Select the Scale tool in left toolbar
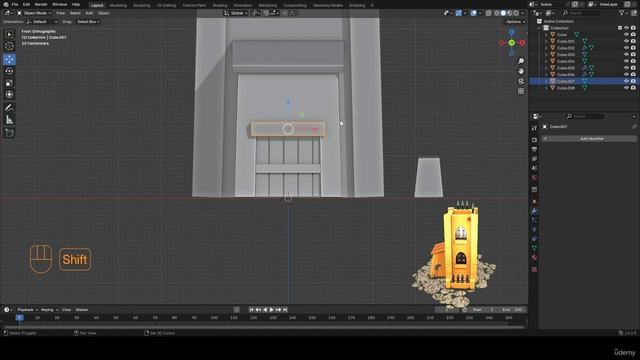The image size is (640, 360). click(x=9, y=83)
